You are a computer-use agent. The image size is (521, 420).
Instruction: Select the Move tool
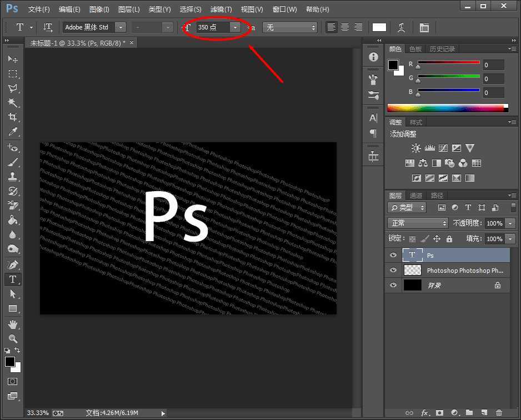pos(13,59)
